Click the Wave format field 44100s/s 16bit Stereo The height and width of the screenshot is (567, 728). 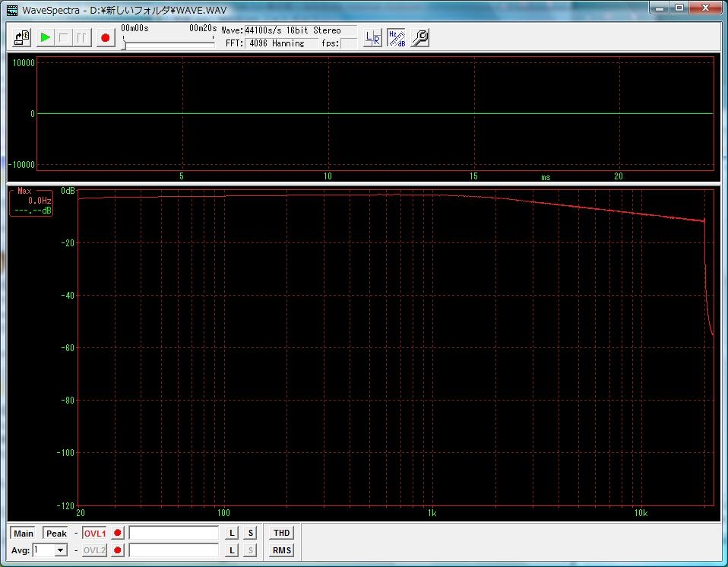(300, 30)
